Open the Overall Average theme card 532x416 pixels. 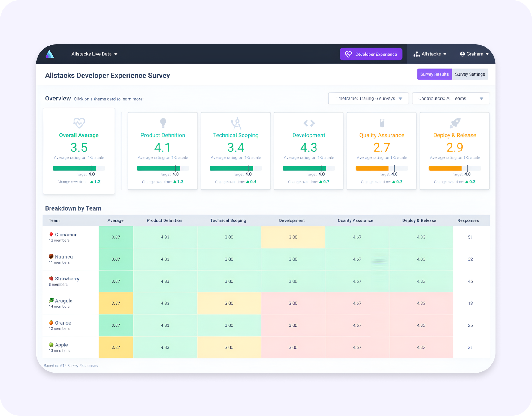pos(79,151)
